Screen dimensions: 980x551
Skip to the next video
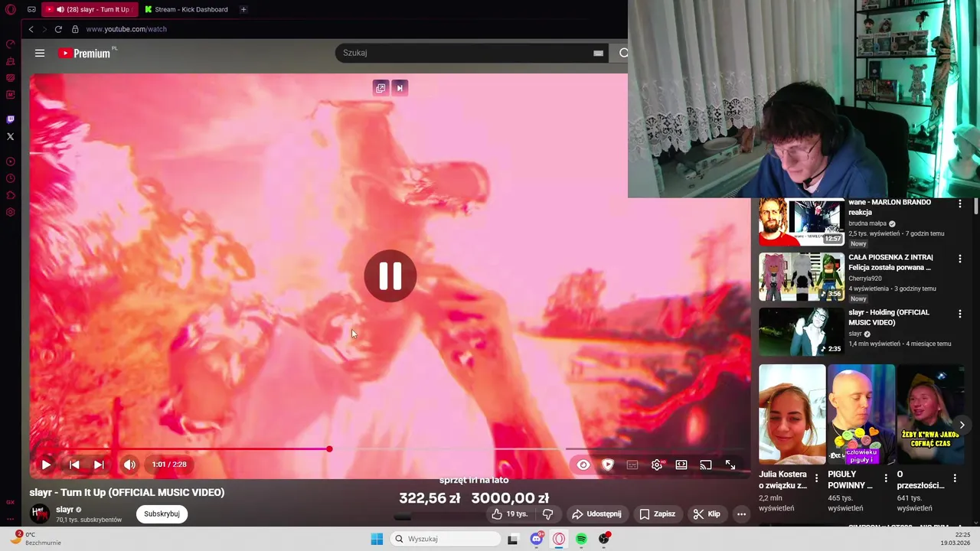click(99, 465)
